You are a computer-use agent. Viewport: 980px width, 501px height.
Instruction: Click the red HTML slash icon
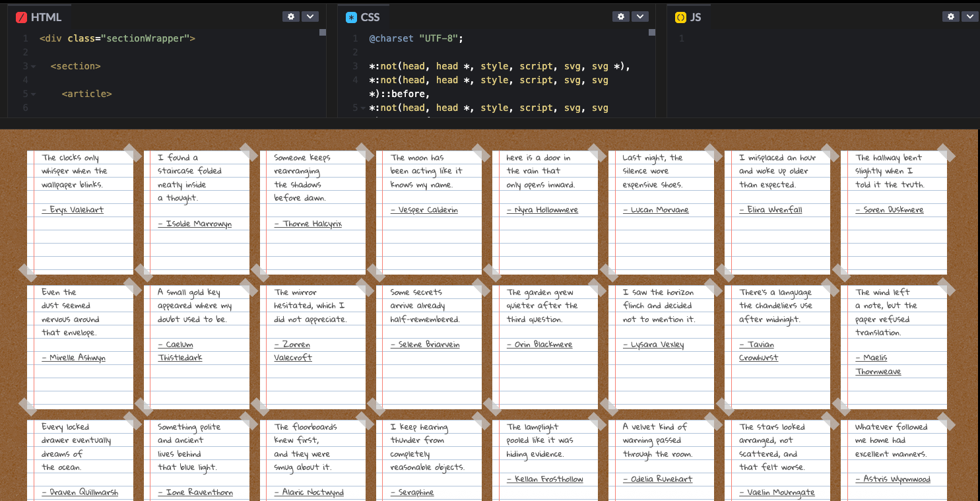[21, 18]
